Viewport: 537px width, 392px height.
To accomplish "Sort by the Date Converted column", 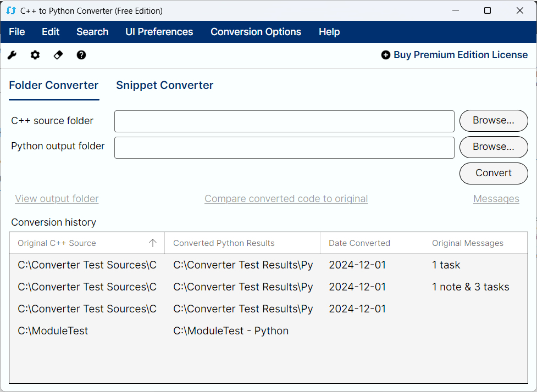I will click(359, 243).
